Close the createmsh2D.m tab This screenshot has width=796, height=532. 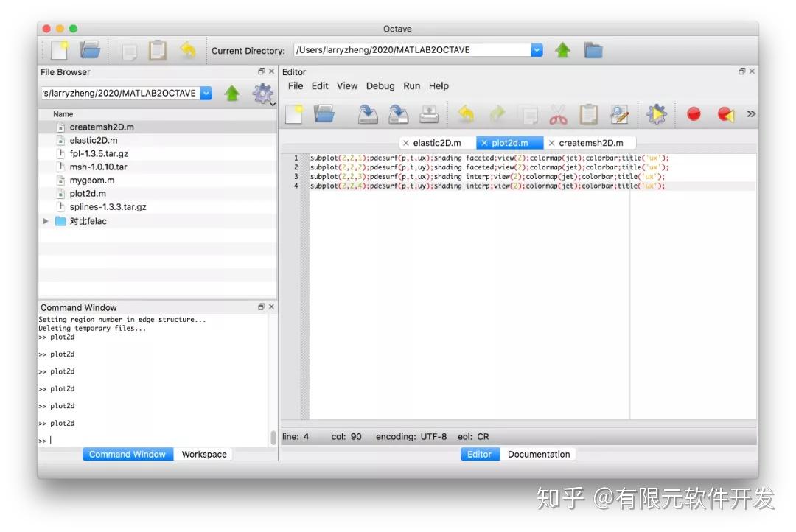(552, 142)
